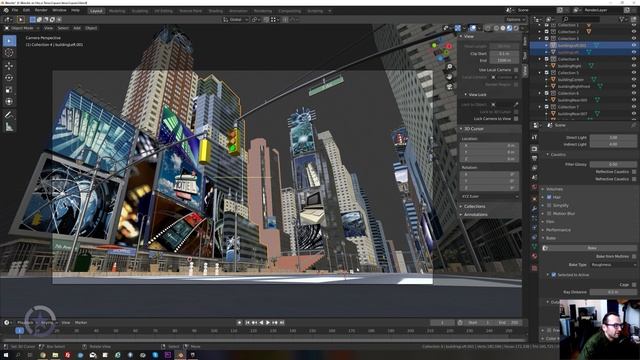Click the outliner search field
The image size is (640, 360).
coord(581,19)
